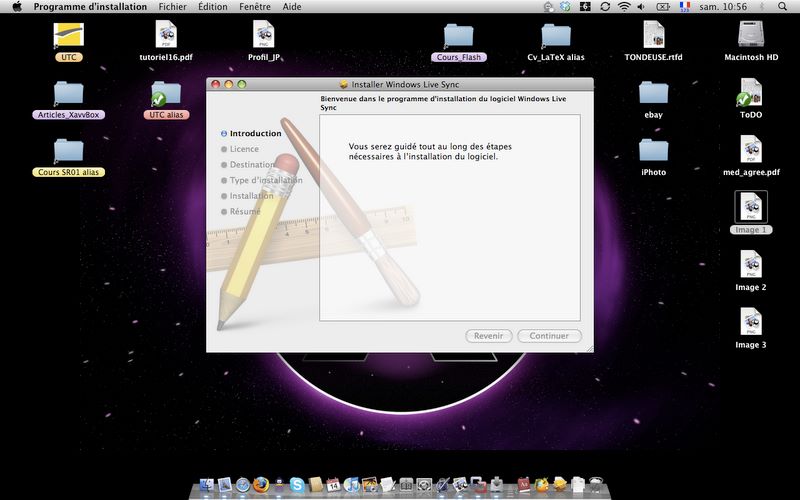This screenshot has height=500, width=800.
Task: Open Finder from the Dock
Action: pyautogui.click(x=206, y=485)
